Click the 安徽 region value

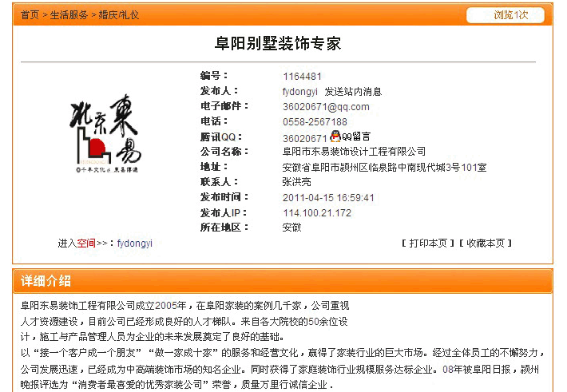click(x=292, y=228)
